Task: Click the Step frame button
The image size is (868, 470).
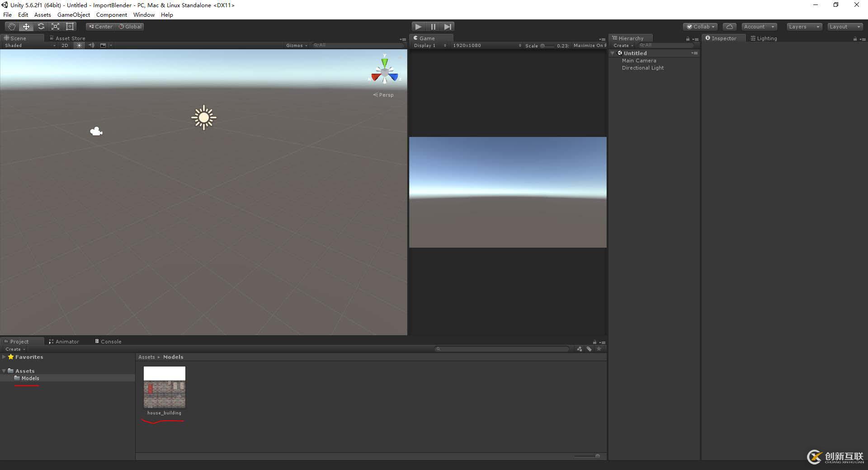Action: coord(447,27)
